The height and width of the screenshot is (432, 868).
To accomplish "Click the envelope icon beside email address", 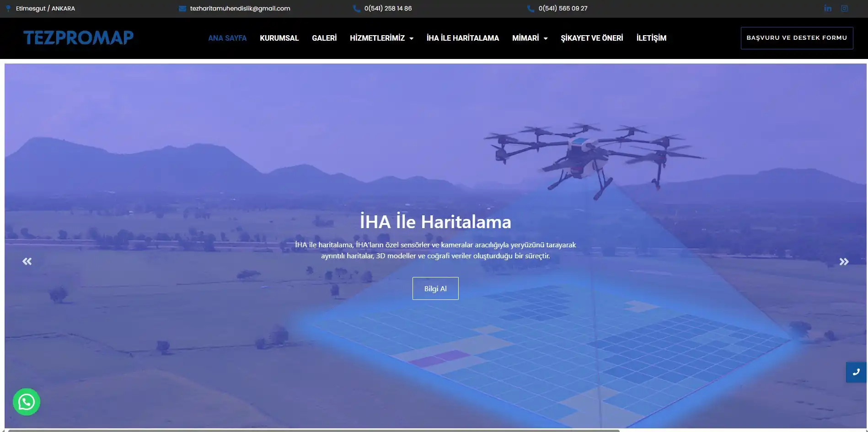I will (x=182, y=9).
